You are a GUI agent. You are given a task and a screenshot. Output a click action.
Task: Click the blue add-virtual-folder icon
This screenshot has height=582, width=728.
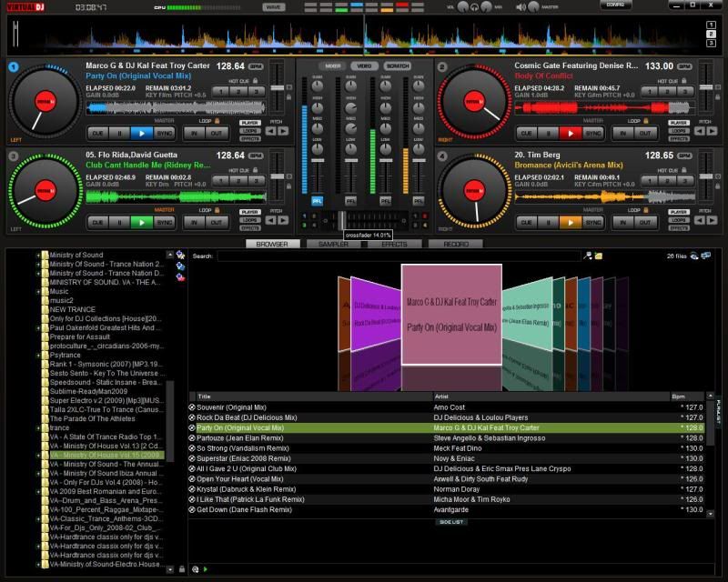[x=180, y=266]
